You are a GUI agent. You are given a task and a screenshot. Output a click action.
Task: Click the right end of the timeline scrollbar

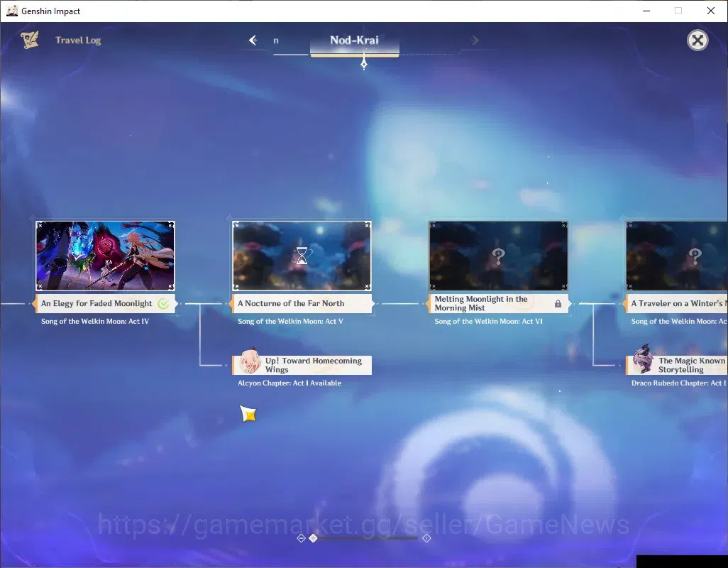(426, 538)
